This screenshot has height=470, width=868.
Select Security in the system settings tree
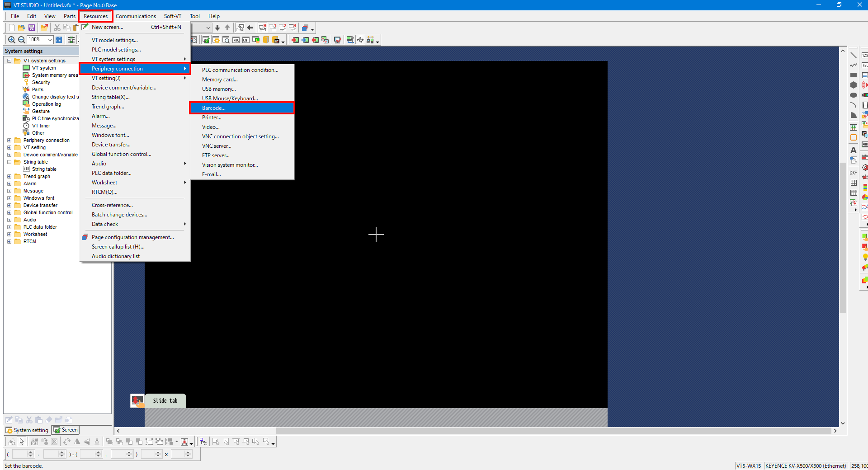point(41,82)
